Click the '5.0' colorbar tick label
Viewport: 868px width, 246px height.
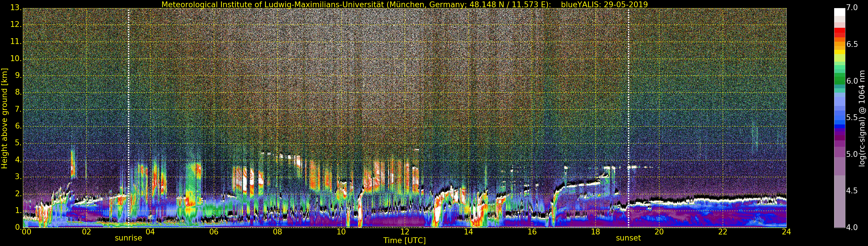coord(852,154)
